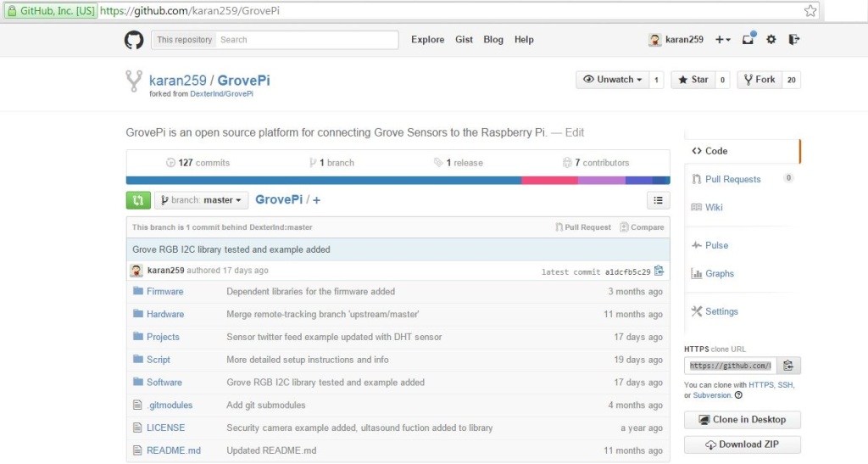Create a new file with plus link

pos(316,200)
